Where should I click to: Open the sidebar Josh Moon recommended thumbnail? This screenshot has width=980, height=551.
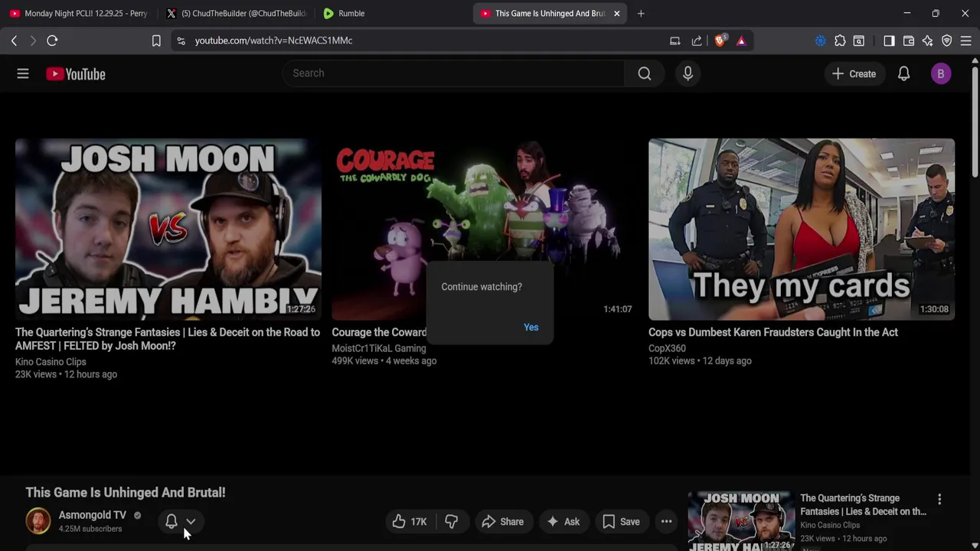click(741, 521)
